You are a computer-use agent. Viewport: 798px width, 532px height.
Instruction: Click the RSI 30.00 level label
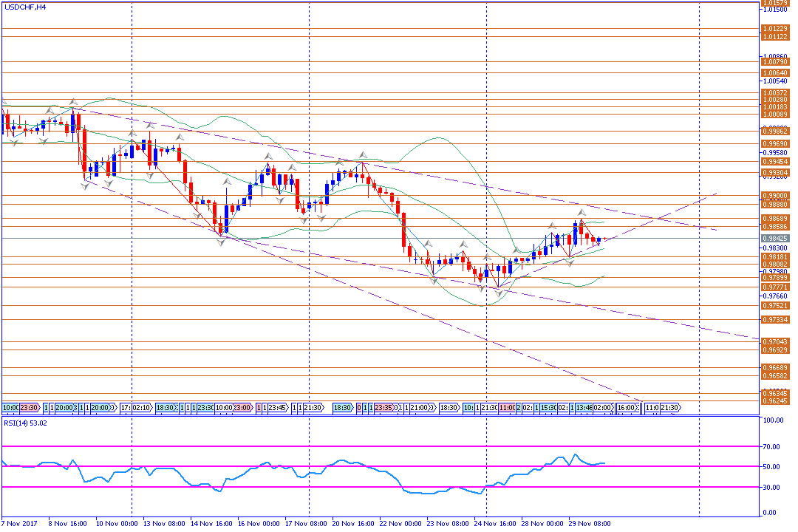tap(771, 488)
